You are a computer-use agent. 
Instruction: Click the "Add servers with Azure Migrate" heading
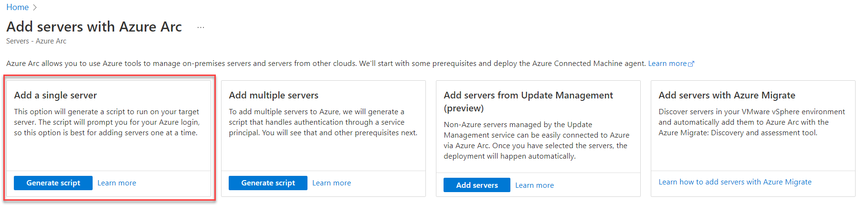727,96
